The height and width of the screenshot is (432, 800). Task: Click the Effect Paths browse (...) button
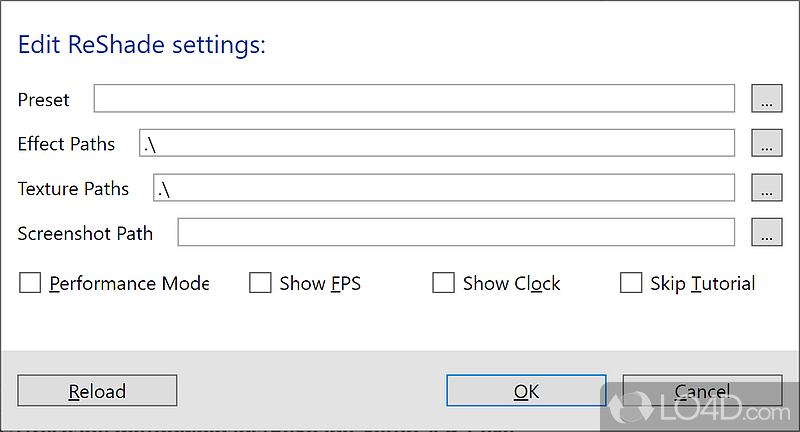click(x=766, y=143)
